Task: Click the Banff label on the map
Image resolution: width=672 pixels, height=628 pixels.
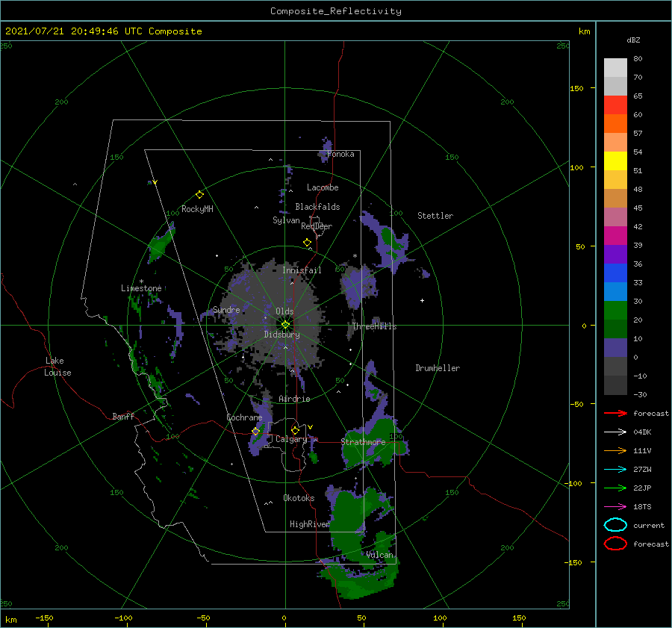Action: [x=123, y=417]
